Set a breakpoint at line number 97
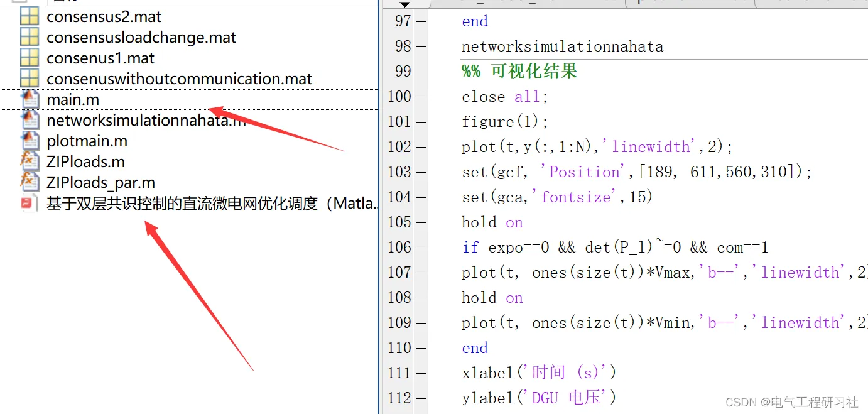 coord(403,21)
